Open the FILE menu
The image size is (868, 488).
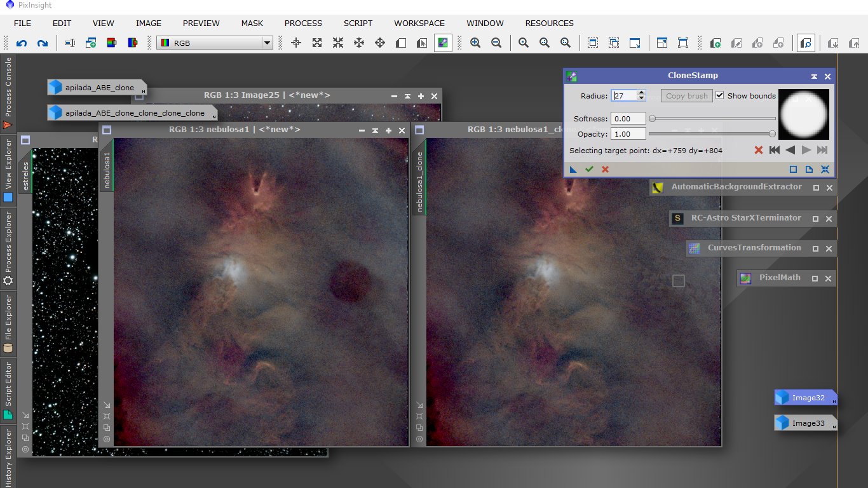[x=22, y=23]
